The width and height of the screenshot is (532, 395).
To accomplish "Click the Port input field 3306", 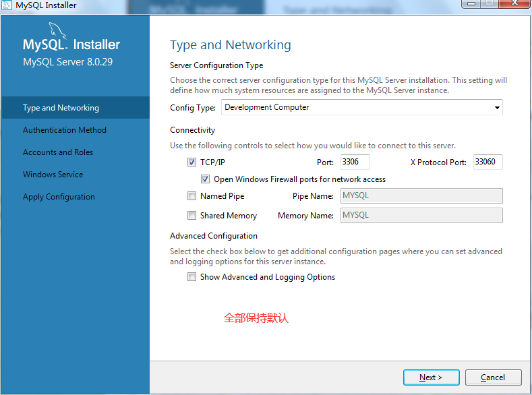I will 355,162.
